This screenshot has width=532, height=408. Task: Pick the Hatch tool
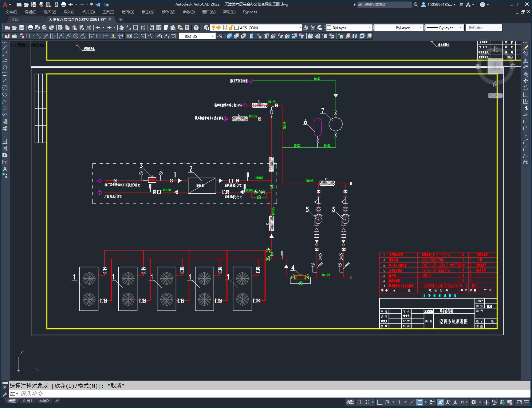tap(5, 142)
